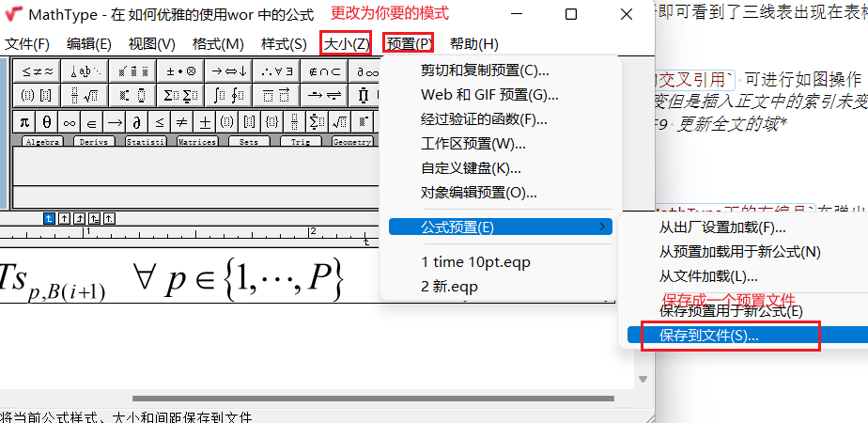Insert the right arrow symbol from small bar
This screenshot has width=868, height=423.
pyautogui.click(x=115, y=122)
